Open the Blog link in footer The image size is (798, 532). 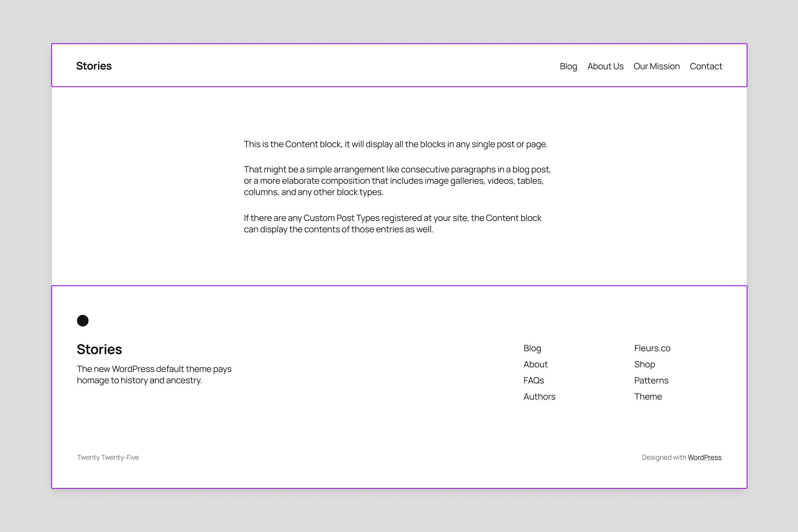pos(532,348)
